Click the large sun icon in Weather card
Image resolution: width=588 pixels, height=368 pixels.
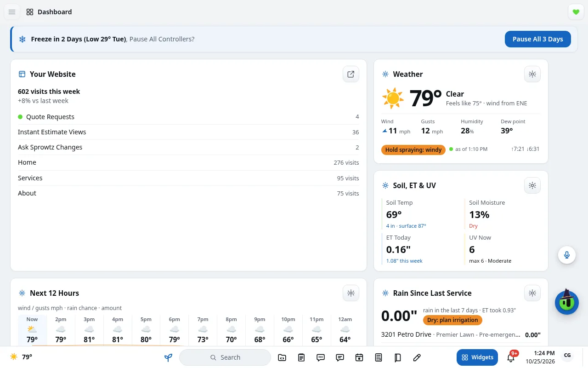click(x=393, y=98)
